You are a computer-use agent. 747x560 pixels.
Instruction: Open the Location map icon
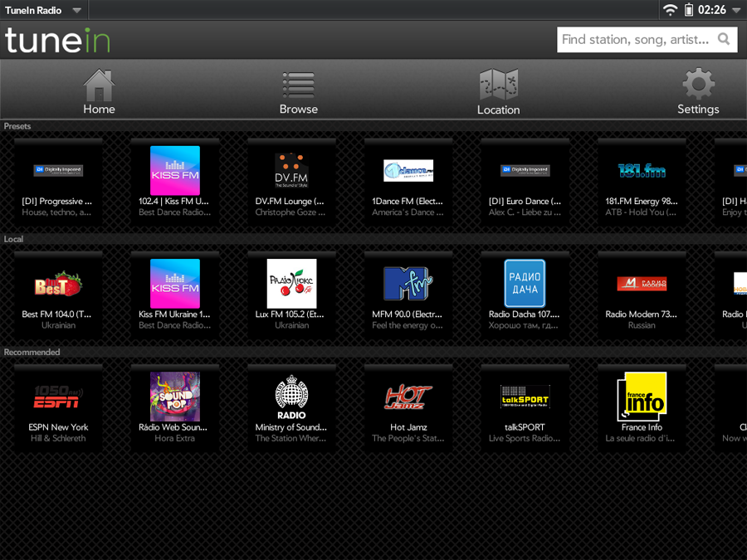pos(498,85)
